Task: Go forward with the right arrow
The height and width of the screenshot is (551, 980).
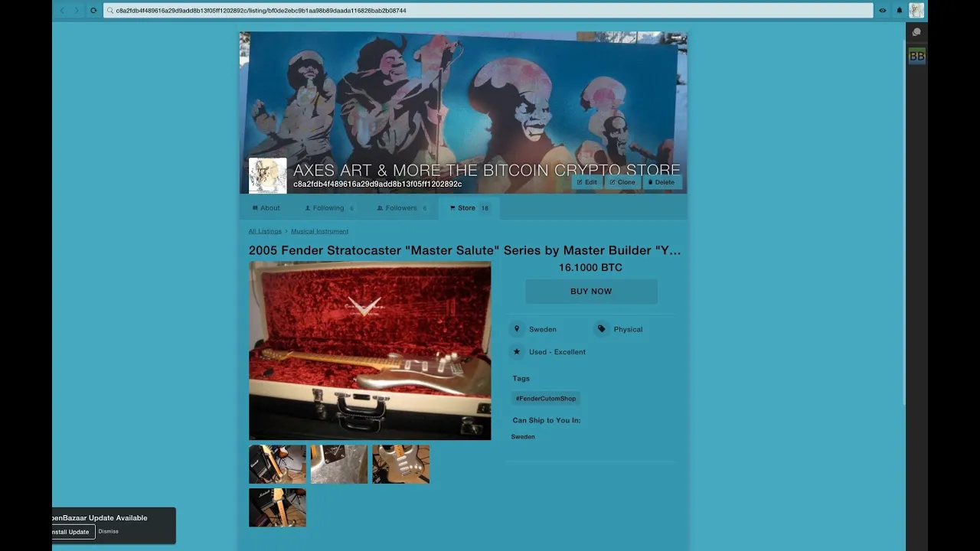Action: click(x=77, y=11)
